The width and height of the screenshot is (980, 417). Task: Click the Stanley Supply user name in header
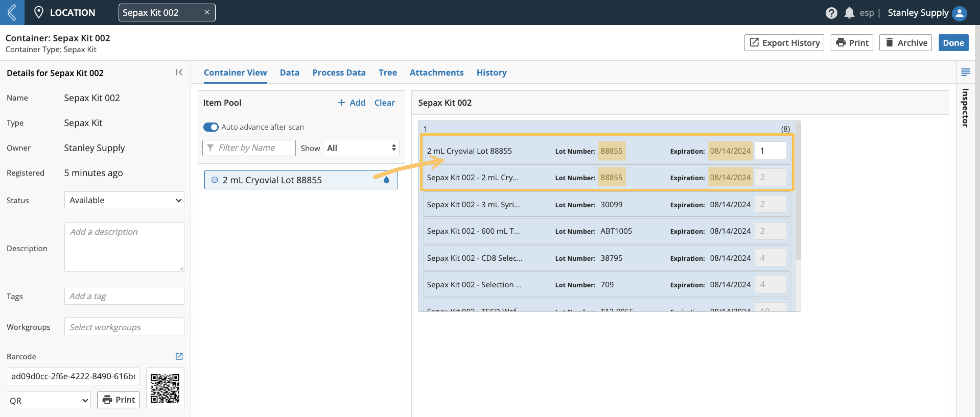pyautogui.click(x=918, y=13)
